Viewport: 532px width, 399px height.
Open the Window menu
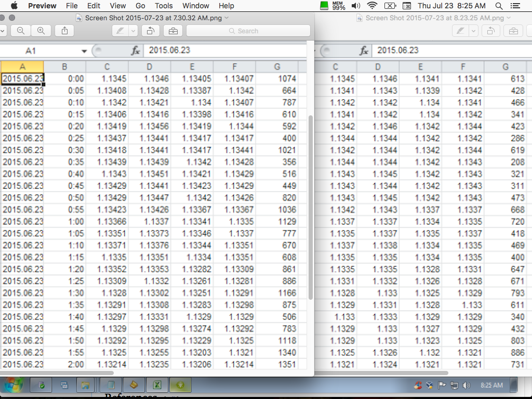pos(196,6)
